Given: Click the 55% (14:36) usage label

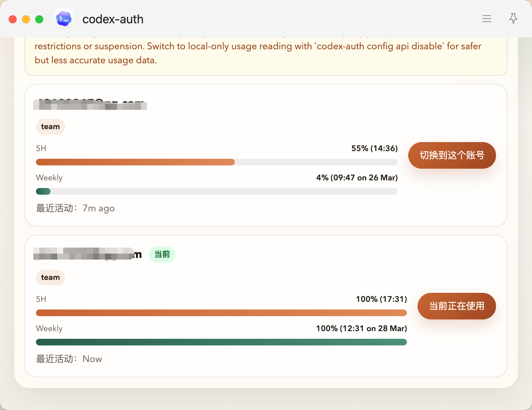Looking at the screenshot, I should point(374,148).
